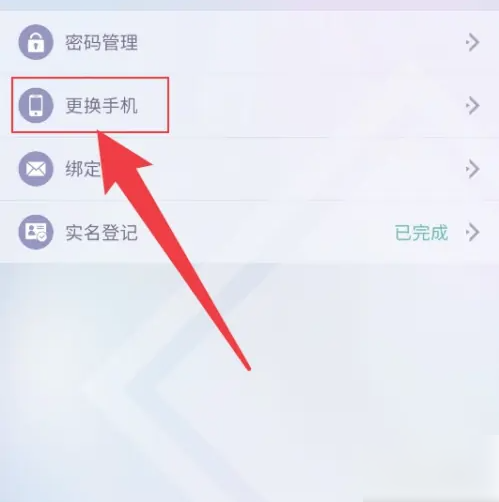Choose the 绑定 text label
Screen dimensions: 499x502
[83, 169]
